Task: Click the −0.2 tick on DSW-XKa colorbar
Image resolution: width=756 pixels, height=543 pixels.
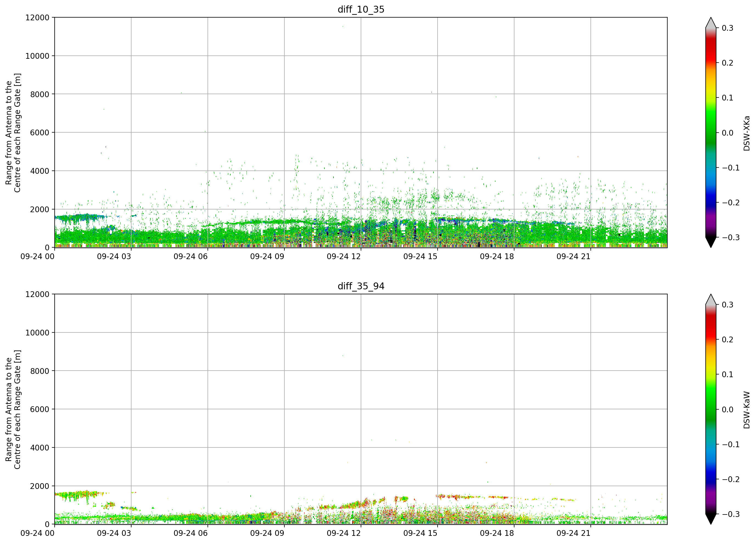Action: [x=731, y=203]
